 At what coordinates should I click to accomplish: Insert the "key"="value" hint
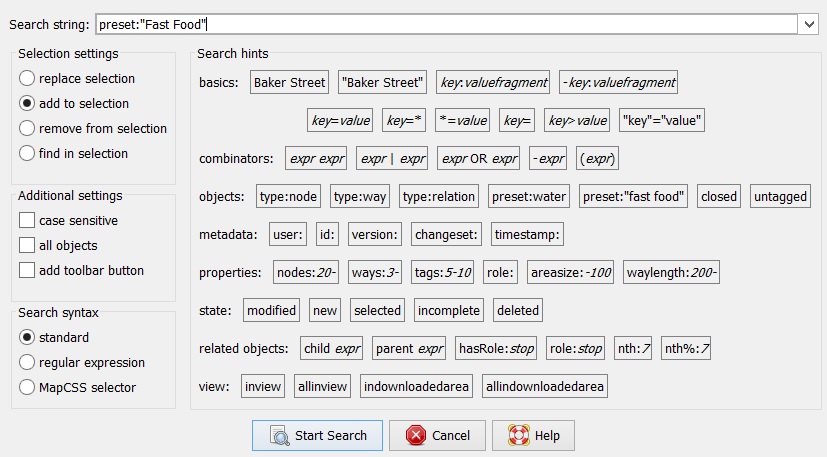coord(662,120)
